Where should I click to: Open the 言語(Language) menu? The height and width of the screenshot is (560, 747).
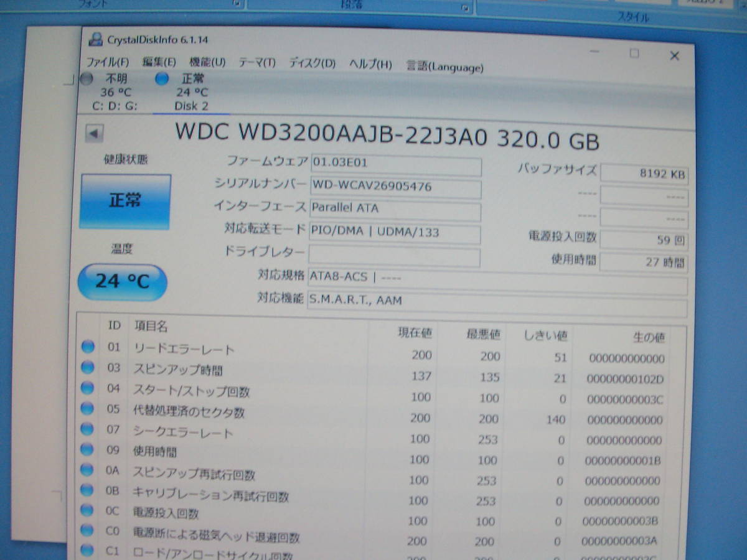[444, 66]
